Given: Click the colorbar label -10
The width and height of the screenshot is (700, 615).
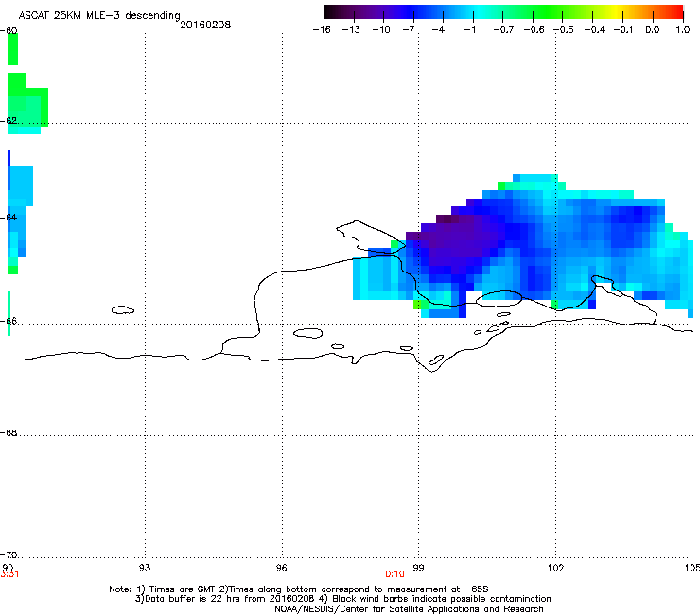Looking at the screenshot, I should (381, 30).
